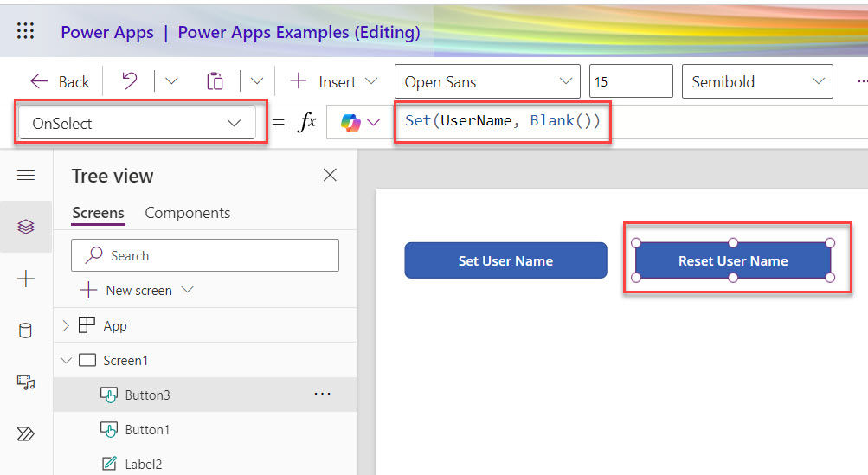Open the Data cylinder icon in sidebar
868x475 pixels.
(25, 331)
